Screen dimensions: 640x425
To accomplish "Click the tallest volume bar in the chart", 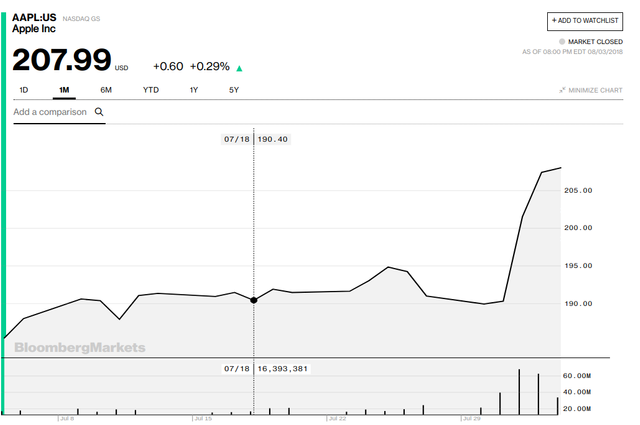I will (x=519, y=392).
